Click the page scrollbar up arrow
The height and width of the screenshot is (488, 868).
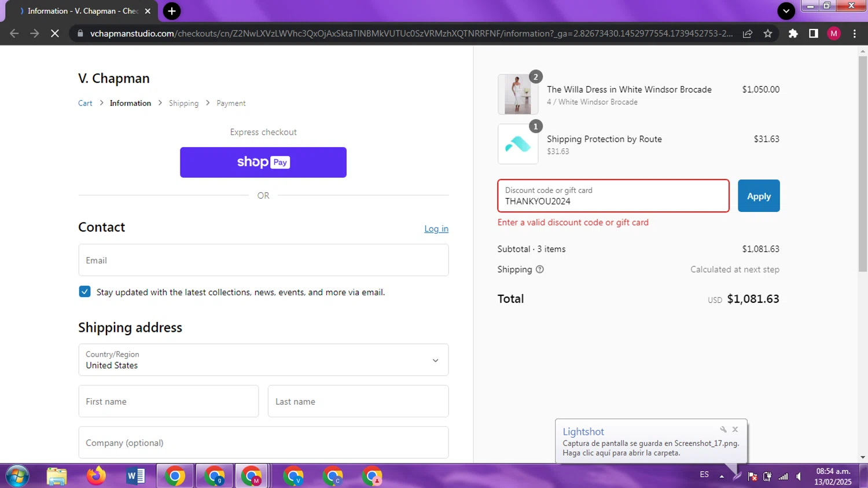pyautogui.click(x=863, y=52)
